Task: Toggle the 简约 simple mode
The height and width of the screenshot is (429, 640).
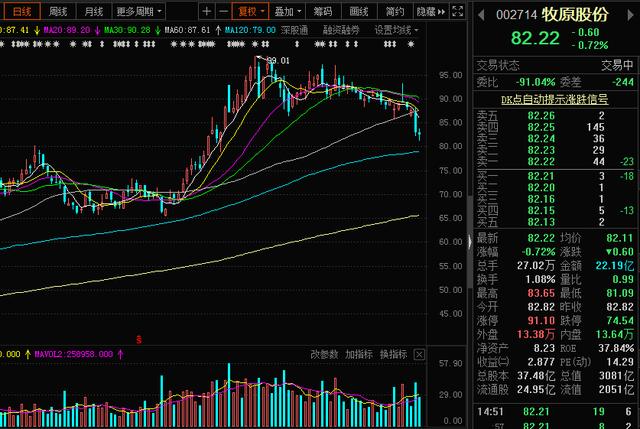Action: (394, 12)
